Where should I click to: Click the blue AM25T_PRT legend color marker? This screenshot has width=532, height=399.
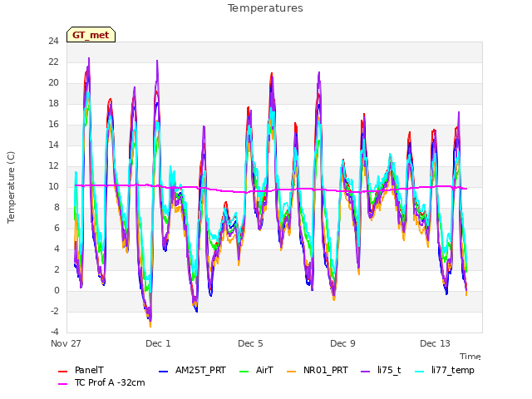click(x=163, y=372)
